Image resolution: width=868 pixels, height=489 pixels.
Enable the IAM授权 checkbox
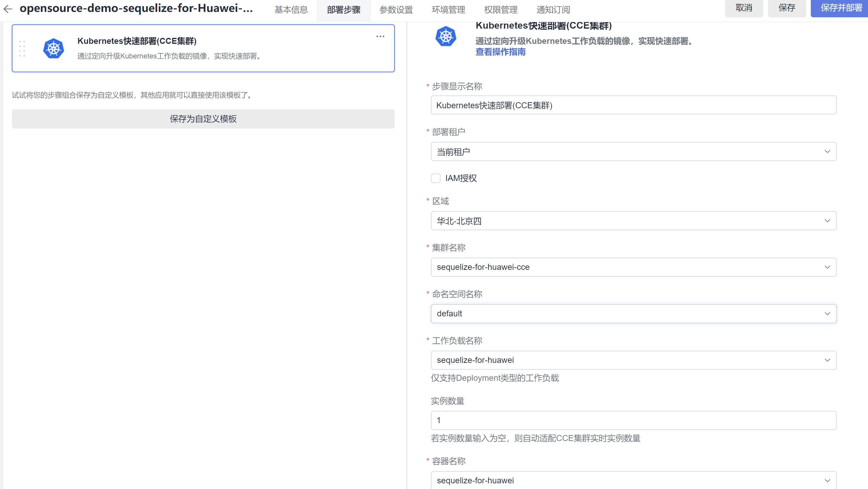[x=436, y=178]
